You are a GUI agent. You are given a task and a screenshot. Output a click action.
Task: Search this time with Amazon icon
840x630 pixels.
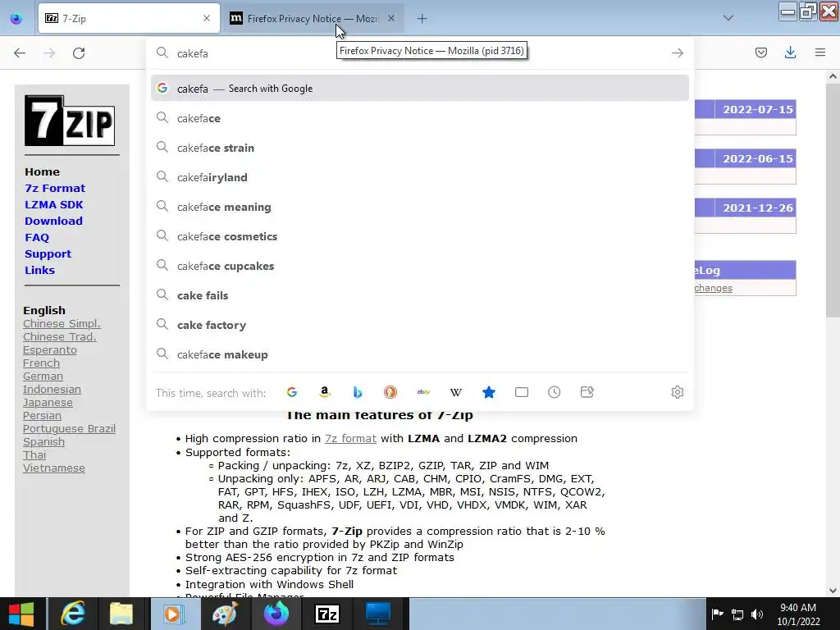coord(325,392)
